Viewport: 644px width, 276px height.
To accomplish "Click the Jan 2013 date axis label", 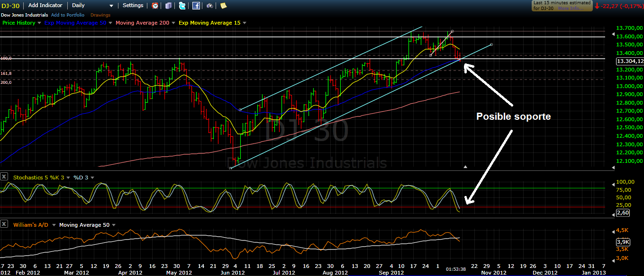I will pos(593,273).
